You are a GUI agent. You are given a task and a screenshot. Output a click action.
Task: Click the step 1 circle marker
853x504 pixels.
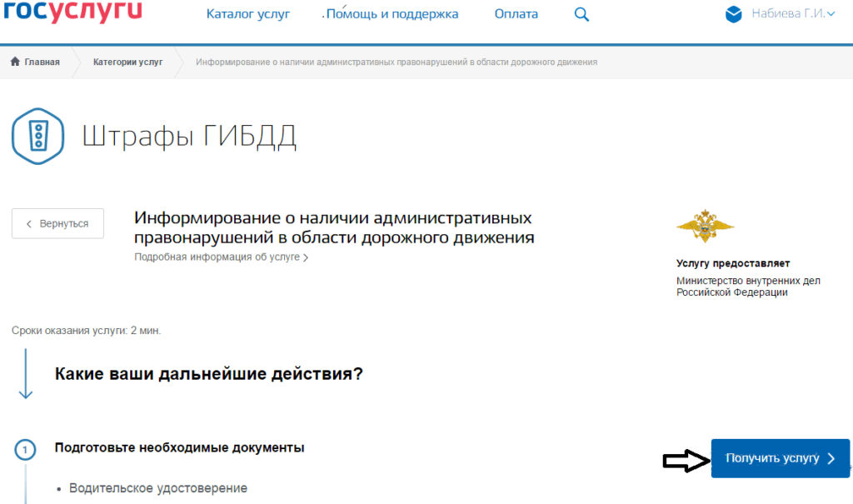click(25, 450)
